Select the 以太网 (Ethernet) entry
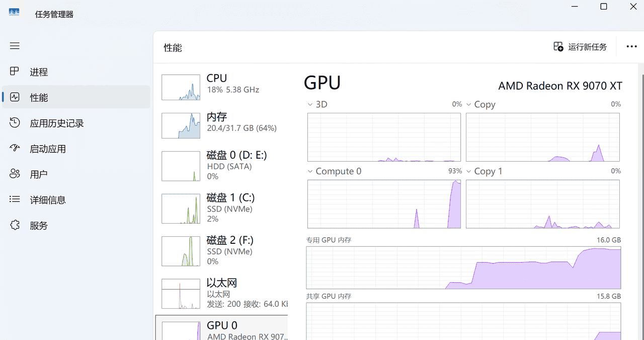 coord(221,292)
